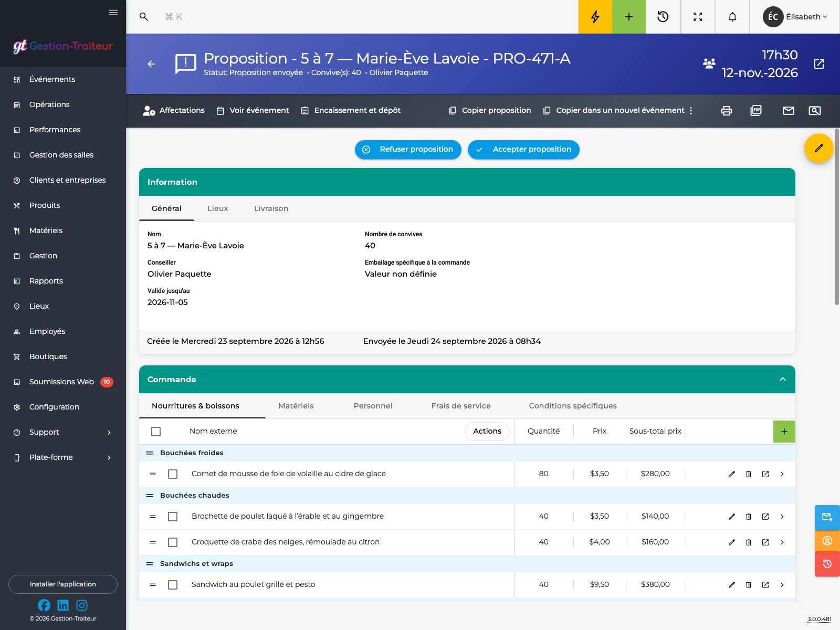Open the Élisabeth user dropdown
The image size is (840, 630).
point(795,17)
